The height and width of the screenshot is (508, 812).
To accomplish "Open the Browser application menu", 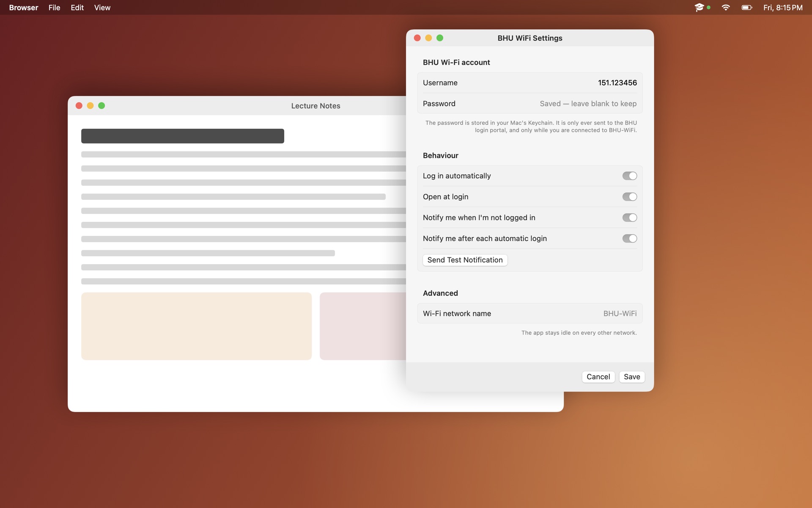I will 24,8.
